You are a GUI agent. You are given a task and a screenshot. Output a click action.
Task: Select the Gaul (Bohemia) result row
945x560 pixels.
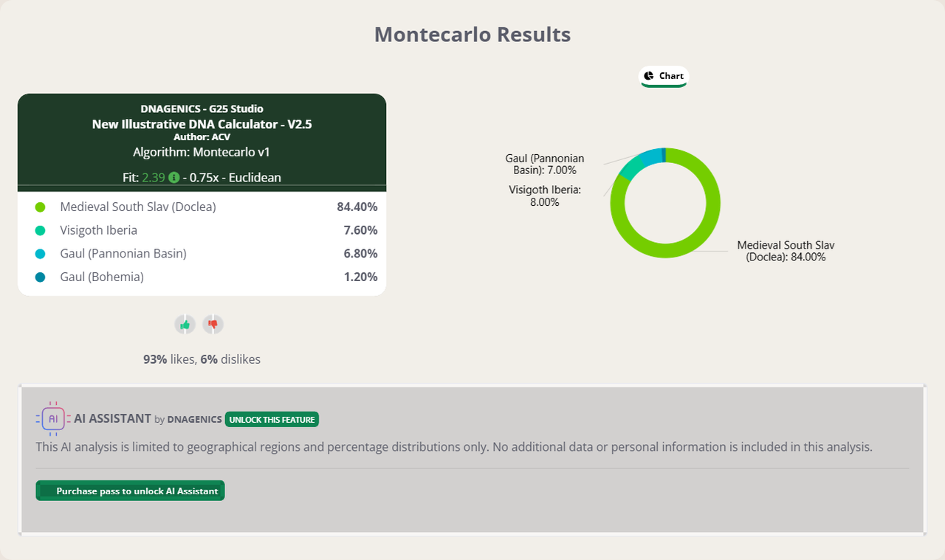click(x=202, y=277)
